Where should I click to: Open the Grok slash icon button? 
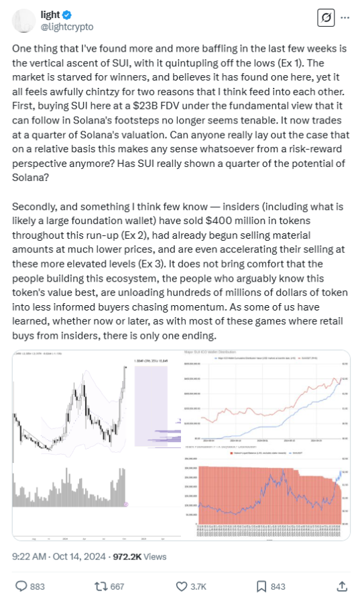[326, 17]
